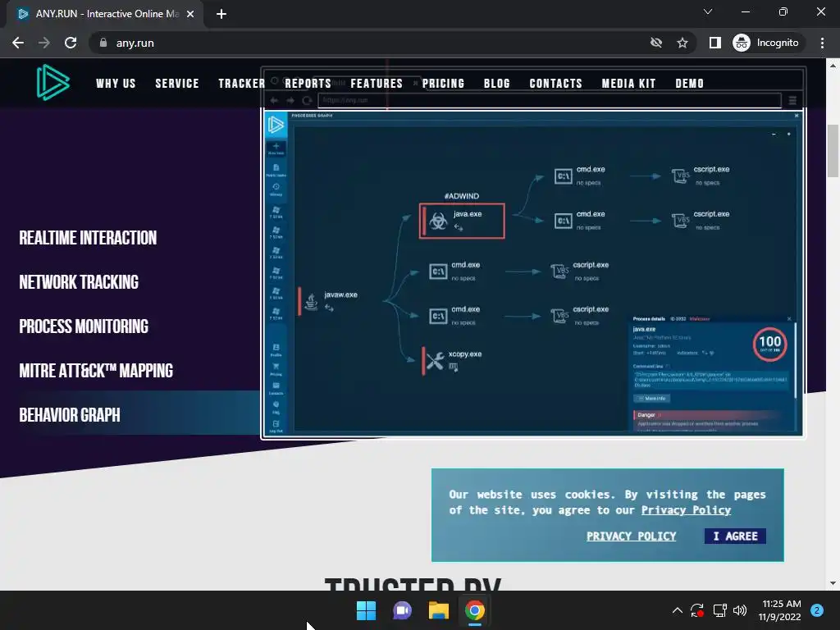This screenshot has height=630, width=840.
Task: Open the inline Privacy Policy link
Action: click(686, 510)
